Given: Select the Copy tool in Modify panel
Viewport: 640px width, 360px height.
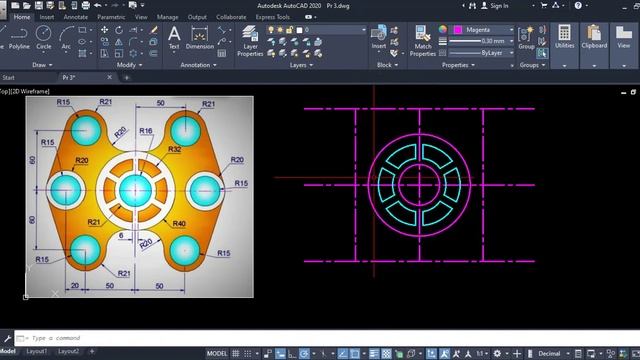Looking at the screenshot, I should 104,42.
